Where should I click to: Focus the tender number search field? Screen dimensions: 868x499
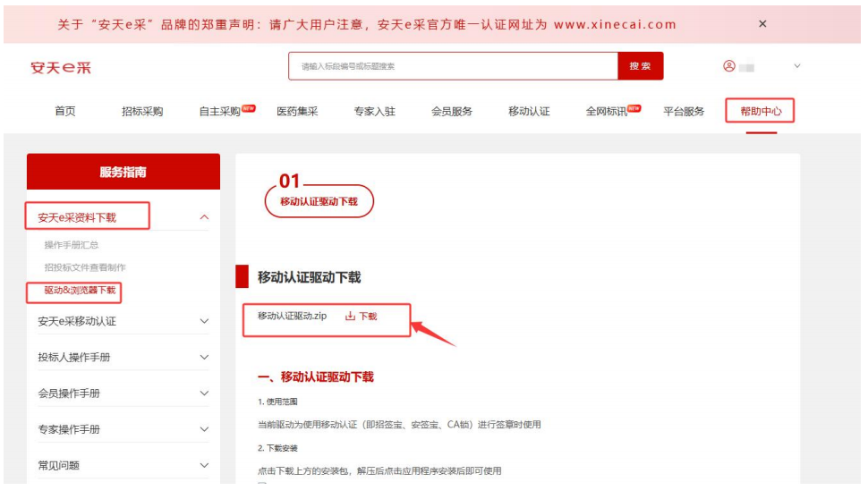(453, 66)
